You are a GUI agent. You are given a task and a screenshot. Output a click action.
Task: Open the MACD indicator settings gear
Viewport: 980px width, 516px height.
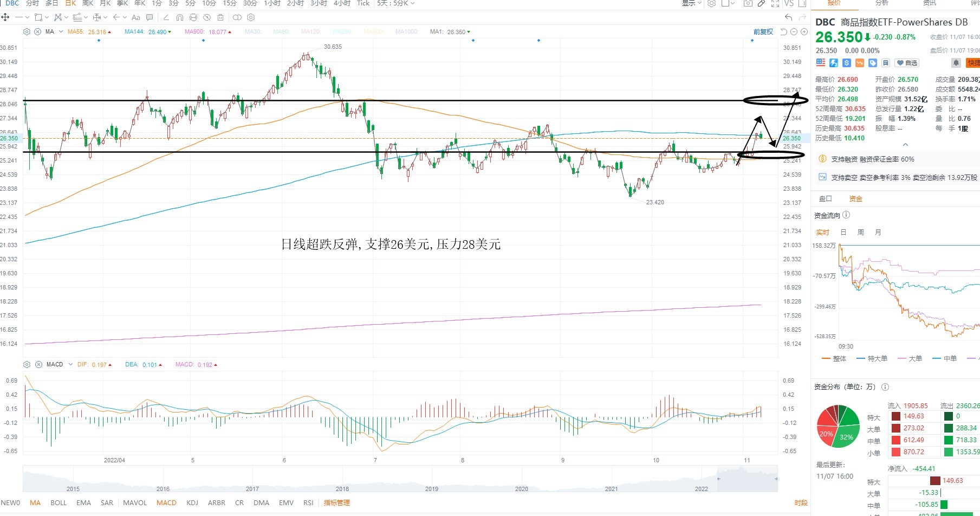tap(27, 364)
